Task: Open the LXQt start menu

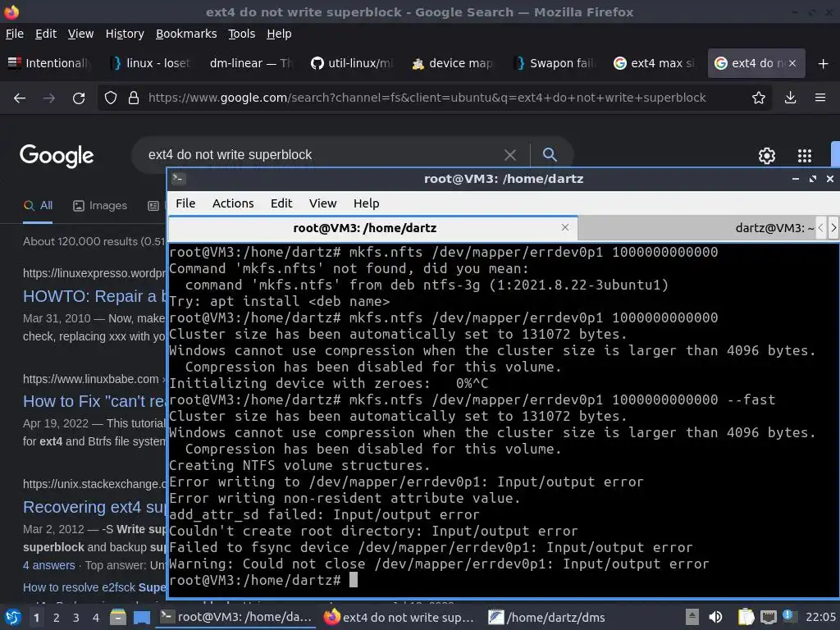Action: [11, 618]
